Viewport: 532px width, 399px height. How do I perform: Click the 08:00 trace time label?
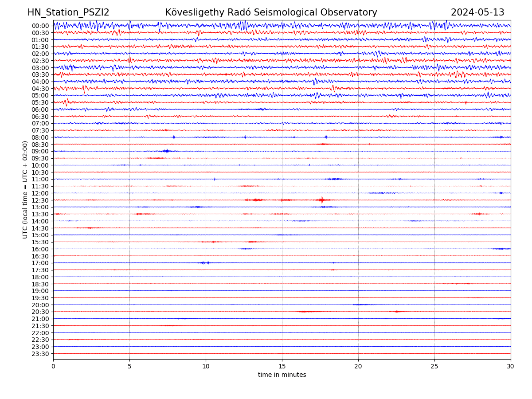[x=40, y=137]
